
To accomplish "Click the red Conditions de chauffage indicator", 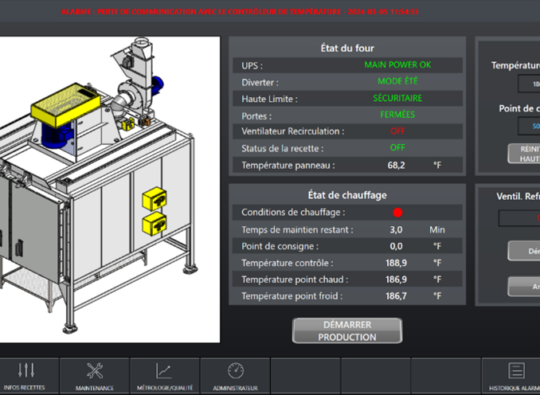I will tap(398, 212).
